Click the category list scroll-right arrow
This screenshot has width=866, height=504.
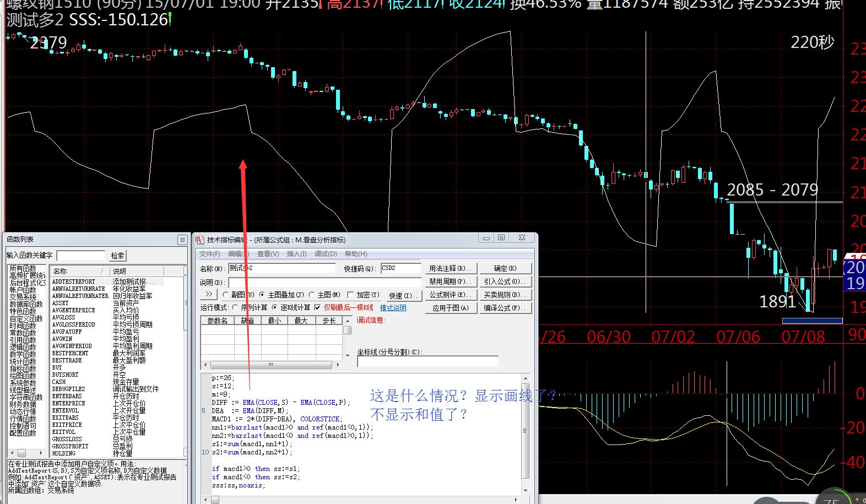pyautogui.click(x=41, y=453)
